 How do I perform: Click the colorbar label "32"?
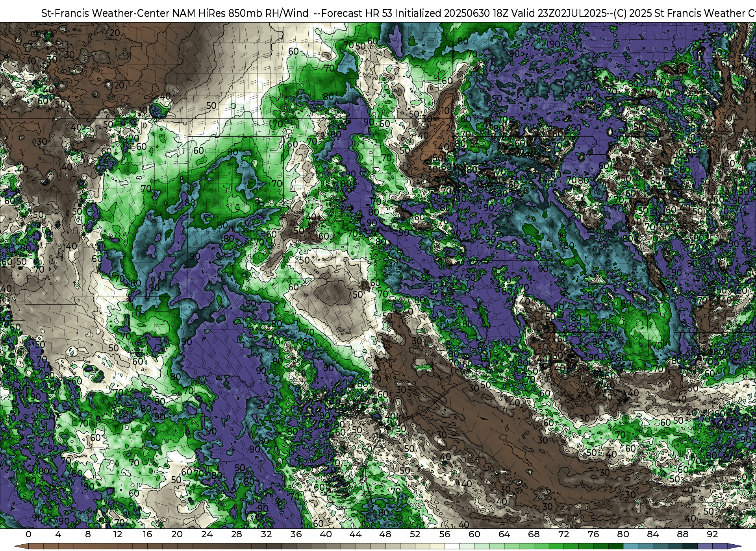tap(267, 534)
